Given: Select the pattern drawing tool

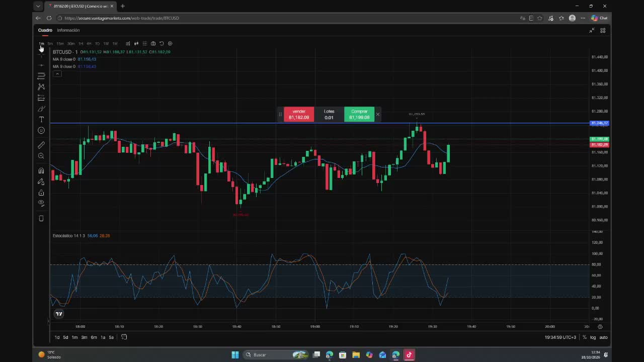Looking at the screenshot, I should pyautogui.click(x=41, y=87).
